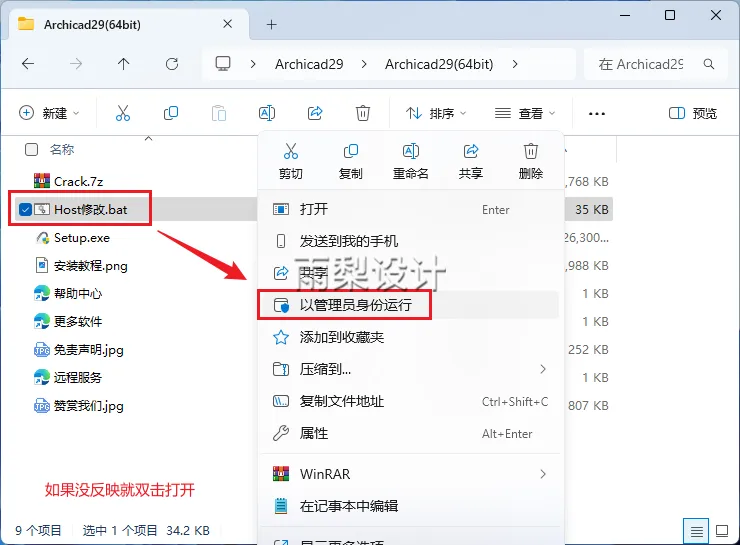Select the 帮助中心 shortcut
This screenshot has height=545, width=740.
click(x=77, y=293)
